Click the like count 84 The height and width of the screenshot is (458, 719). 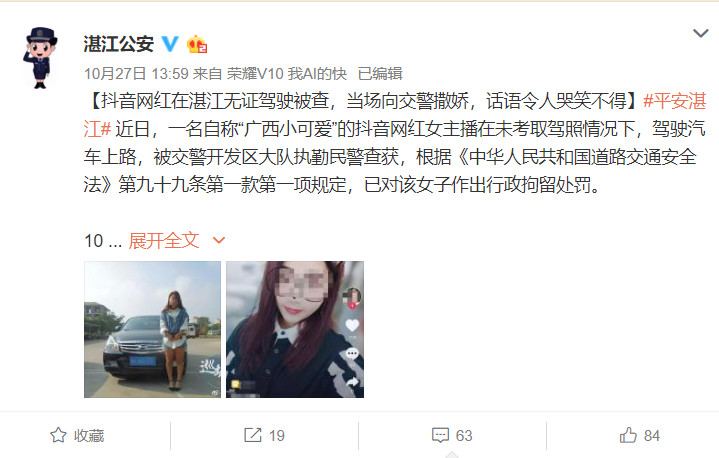[652, 436]
